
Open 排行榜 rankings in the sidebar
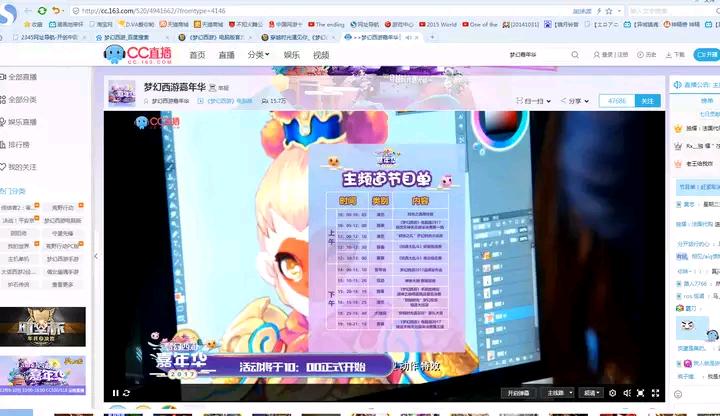(x=21, y=144)
